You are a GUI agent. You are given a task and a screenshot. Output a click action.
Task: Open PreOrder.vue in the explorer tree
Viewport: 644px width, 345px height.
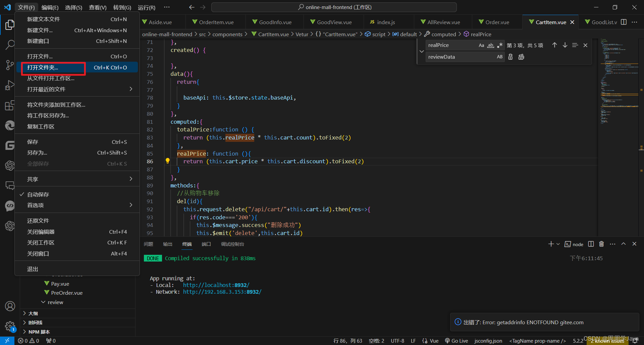click(67, 293)
